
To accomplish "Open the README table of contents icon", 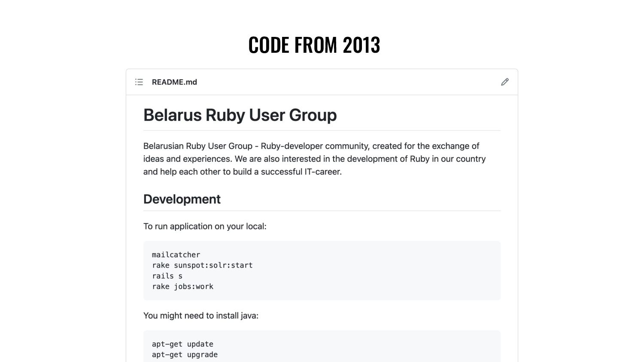I will 139,82.
